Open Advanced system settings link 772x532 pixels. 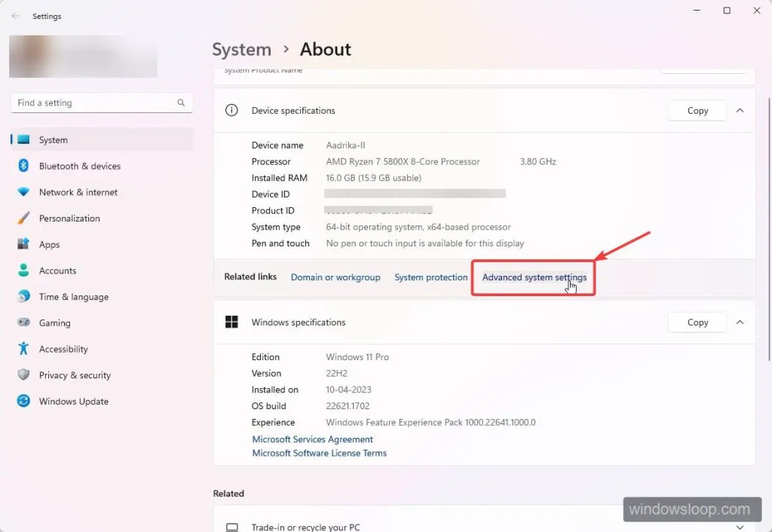pyautogui.click(x=535, y=277)
